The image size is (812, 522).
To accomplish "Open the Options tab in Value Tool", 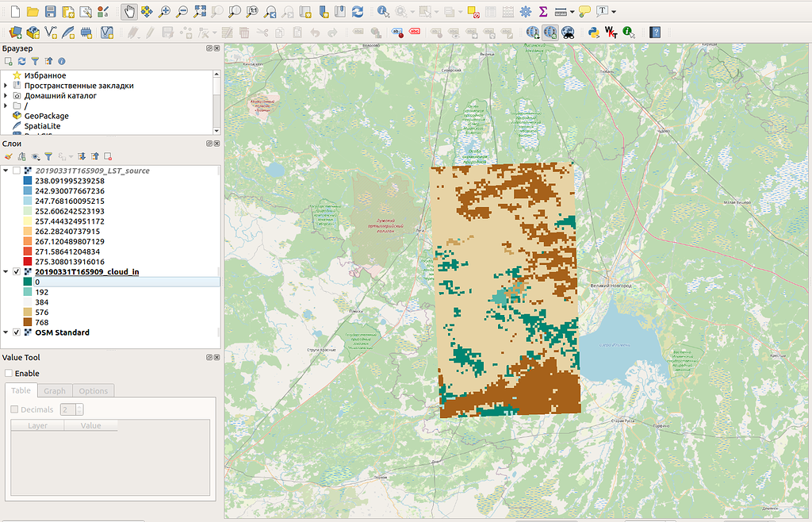I will [x=93, y=391].
